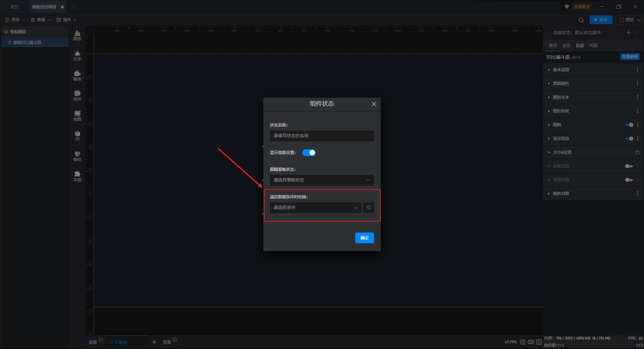The width and height of the screenshot is (644, 349).
Task: Open more options for 图例
Action: click(x=637, y=124)
